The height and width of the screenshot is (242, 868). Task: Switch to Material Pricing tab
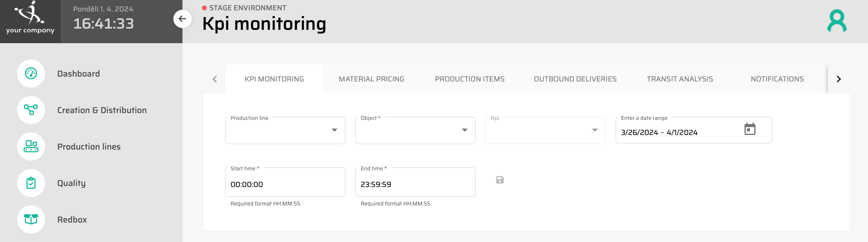point(371,79)
